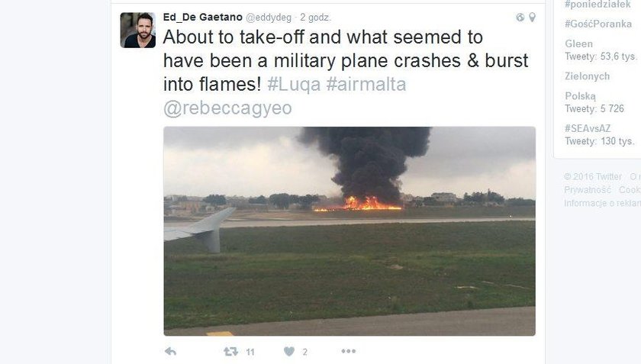Open the #Luqa hashtag
The image size is (641, 364).
(294, 85)
